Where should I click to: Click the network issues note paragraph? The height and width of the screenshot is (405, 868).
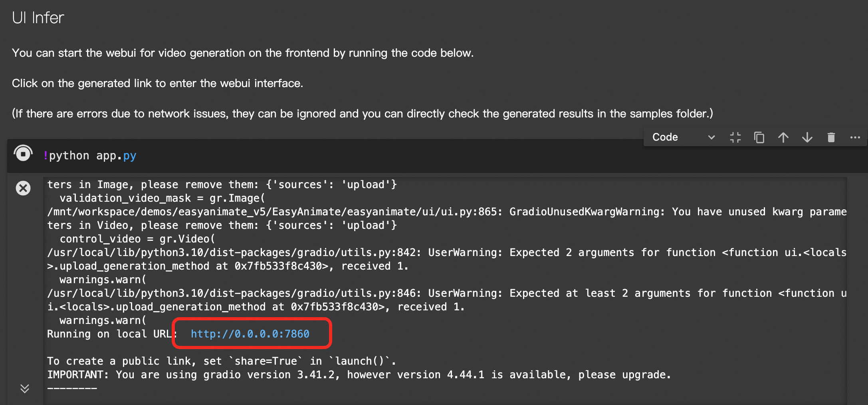coord(362,114)
